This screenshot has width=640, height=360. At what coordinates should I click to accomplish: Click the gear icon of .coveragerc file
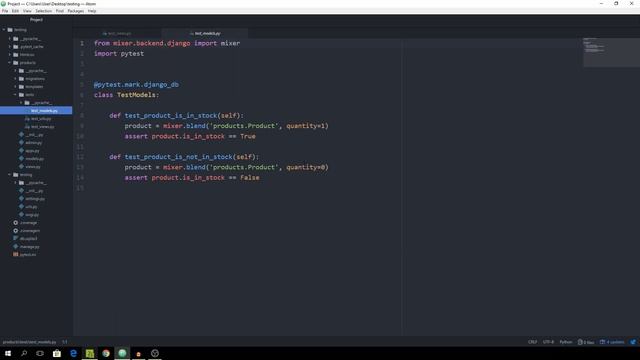point(16,231)
